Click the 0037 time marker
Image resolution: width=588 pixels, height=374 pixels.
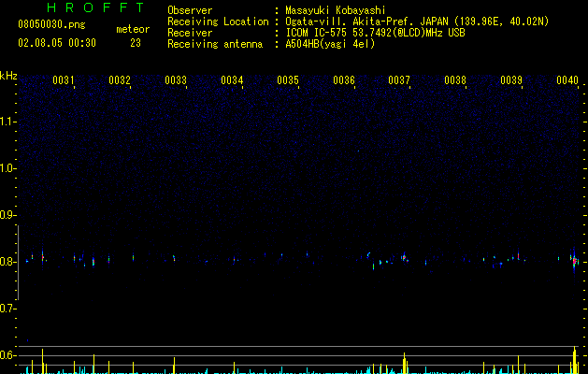pos(399,80)
